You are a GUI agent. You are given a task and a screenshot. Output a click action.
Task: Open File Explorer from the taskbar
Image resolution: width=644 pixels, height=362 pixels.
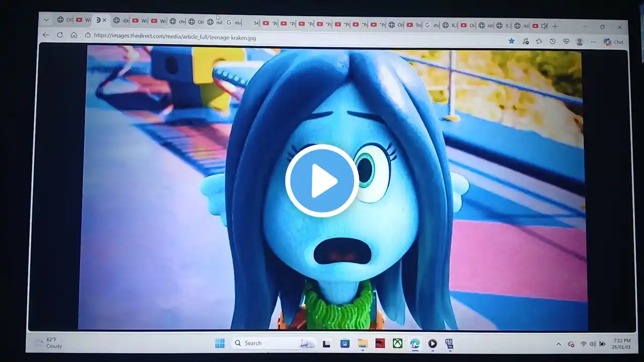click(362, 344)
